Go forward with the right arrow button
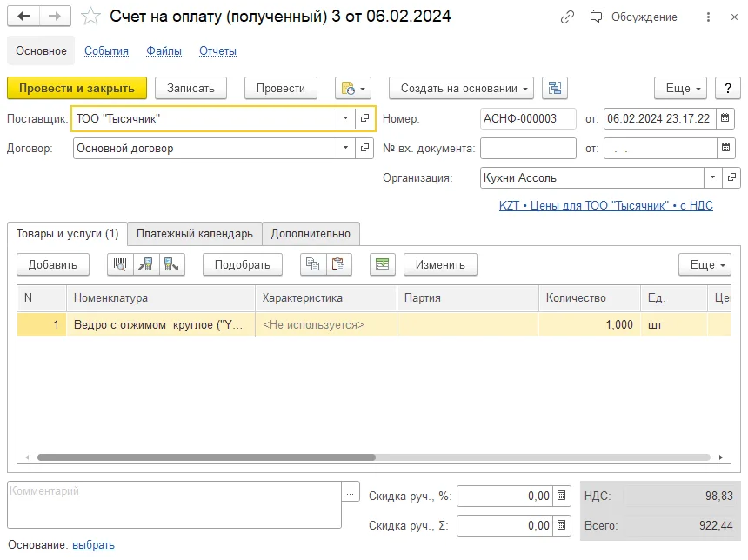The image size is (748, 560). (x=55, y=17)
